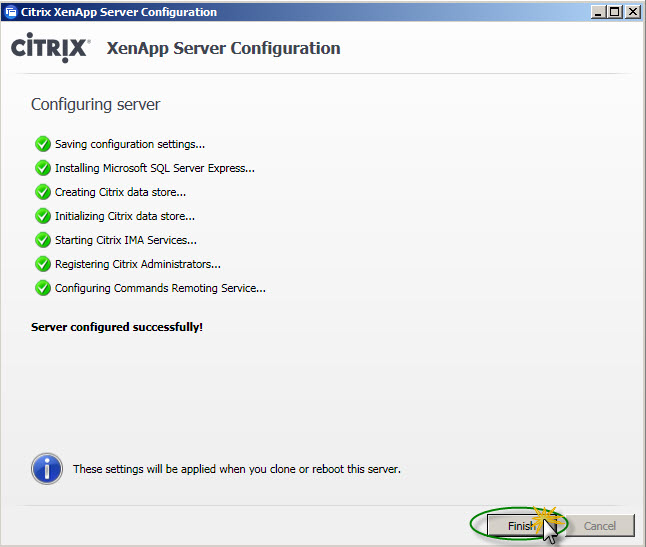Click the 'Starting Citrix IMA Services...' text
The height and width of the screenshot is (547, 646).
(x=126, y=240)
